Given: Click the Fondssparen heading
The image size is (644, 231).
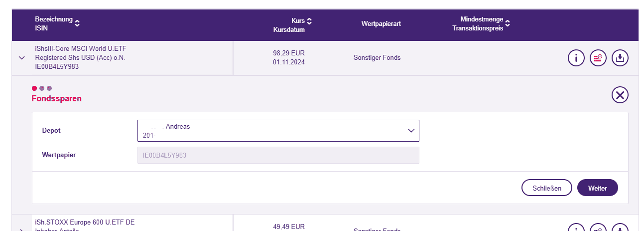Looking at the screenshot, I should [57, 99].
